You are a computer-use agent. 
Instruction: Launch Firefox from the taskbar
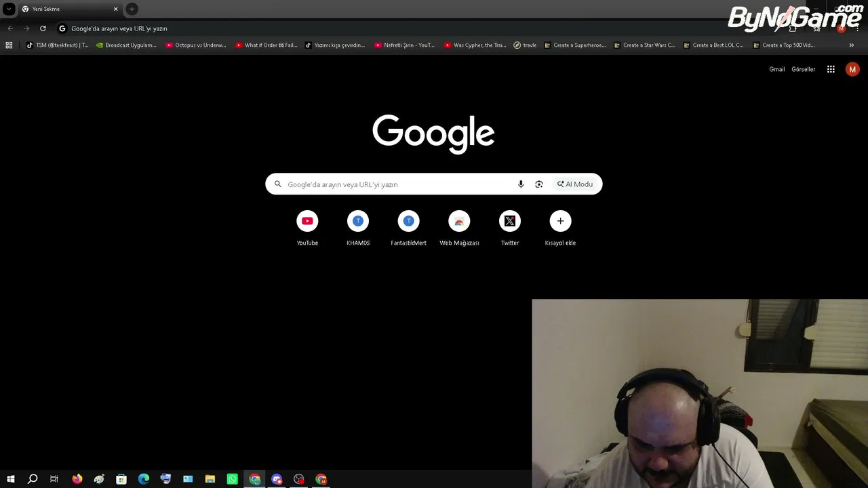(77, 479)
